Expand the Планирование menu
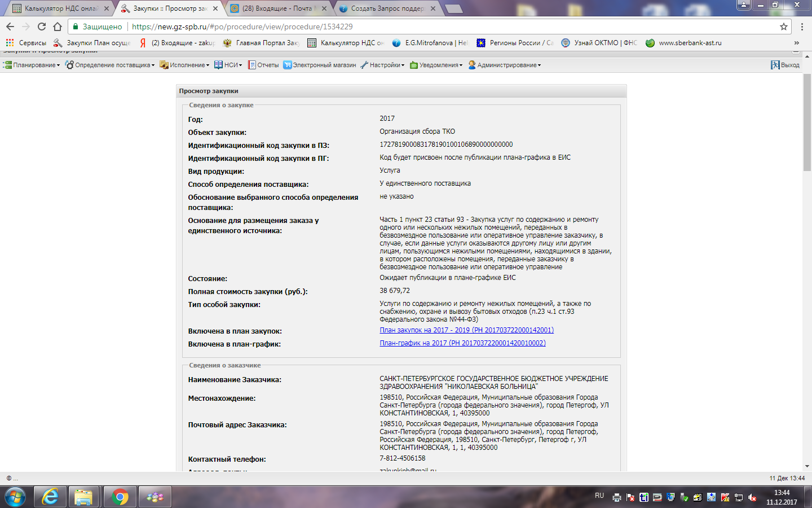This screenshot has width=812, height=508. [32, 65]
